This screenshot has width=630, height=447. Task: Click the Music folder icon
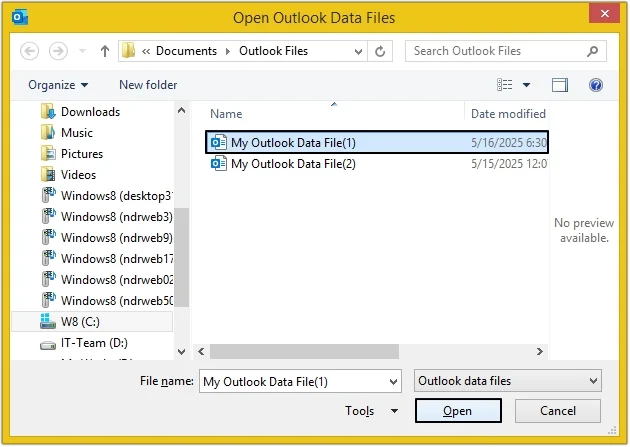point(48,133)
